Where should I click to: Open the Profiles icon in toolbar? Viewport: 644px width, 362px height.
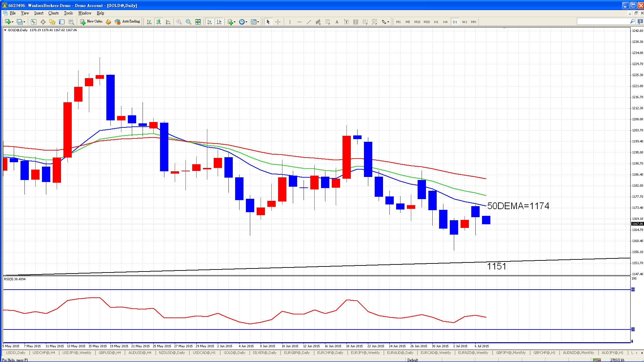point(19,22)
